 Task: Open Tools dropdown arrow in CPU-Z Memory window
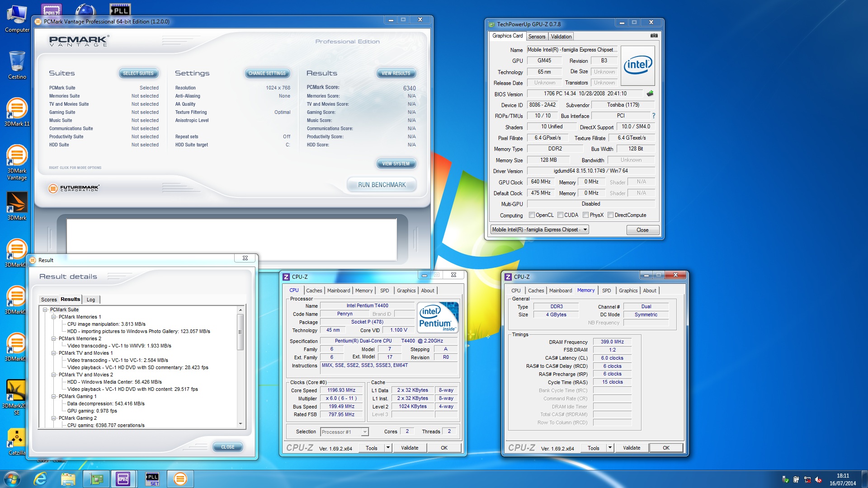609,448
